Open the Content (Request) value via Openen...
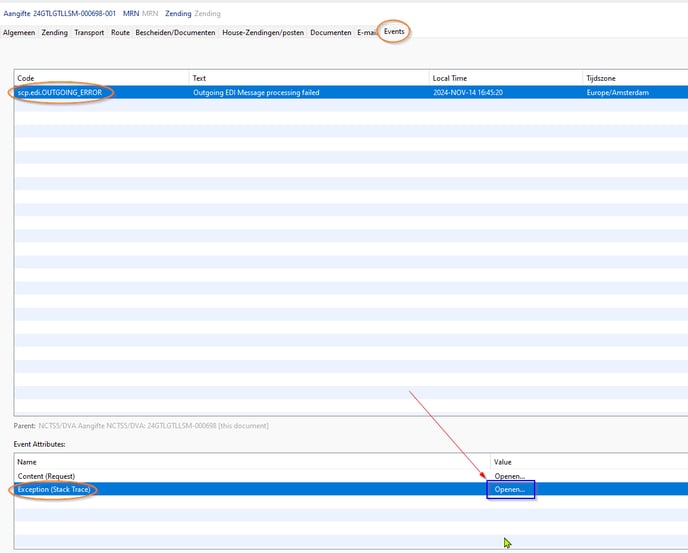 click(x=509, y=476)
